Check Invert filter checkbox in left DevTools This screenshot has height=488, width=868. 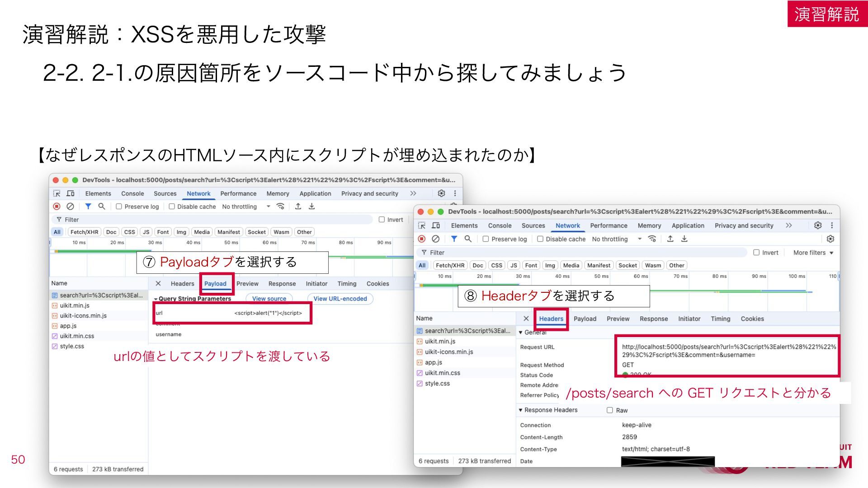click(x=382, y=220)
